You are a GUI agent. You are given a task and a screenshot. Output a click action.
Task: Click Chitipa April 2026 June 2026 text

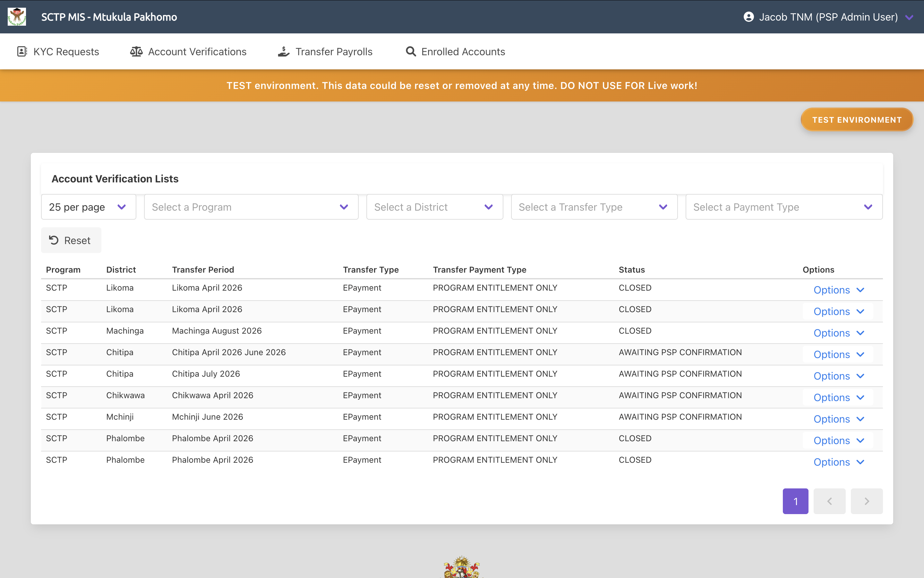(x=229, y=352)
